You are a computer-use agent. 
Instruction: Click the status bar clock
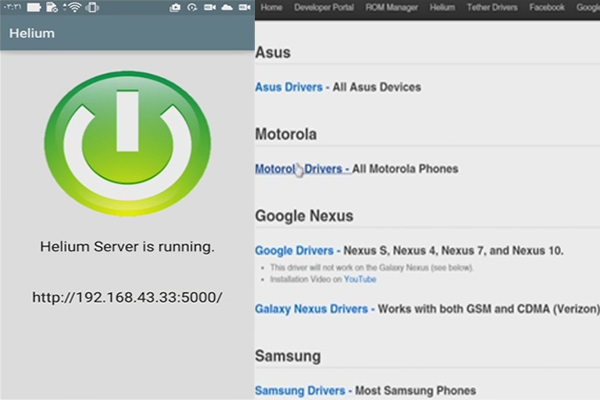[x=12, y=7]
